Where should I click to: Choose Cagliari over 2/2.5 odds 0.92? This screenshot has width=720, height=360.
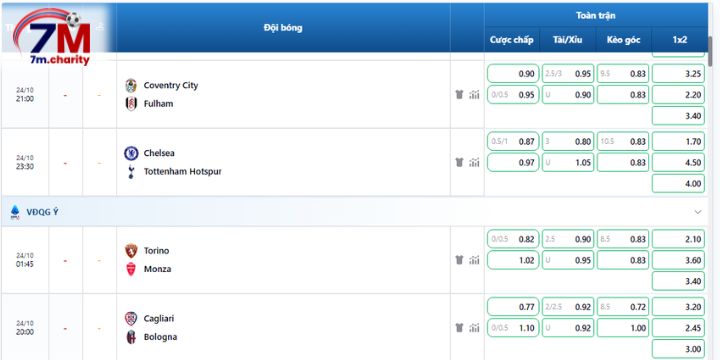point(568,307)
